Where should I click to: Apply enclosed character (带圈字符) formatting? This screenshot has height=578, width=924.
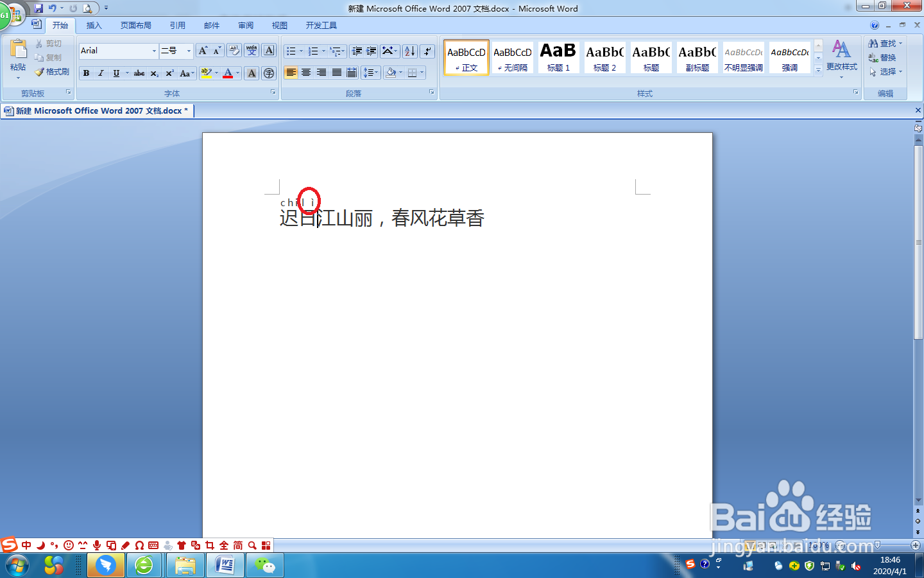coord(269,73)
